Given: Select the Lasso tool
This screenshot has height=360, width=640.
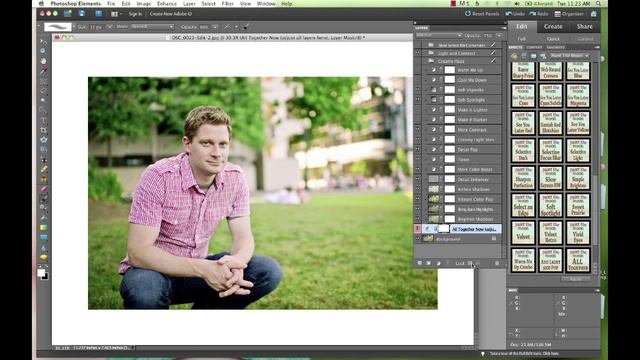Looking at the screenshot, I should (43, 91).
